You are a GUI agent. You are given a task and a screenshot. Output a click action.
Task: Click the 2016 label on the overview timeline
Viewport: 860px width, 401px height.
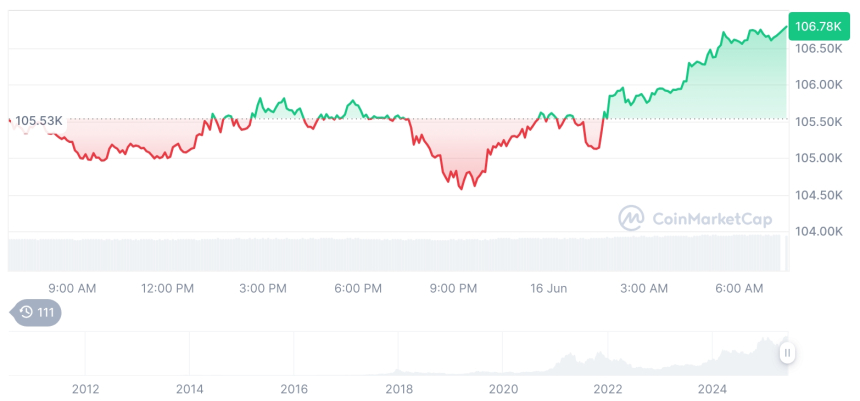[x=294, y=388]
